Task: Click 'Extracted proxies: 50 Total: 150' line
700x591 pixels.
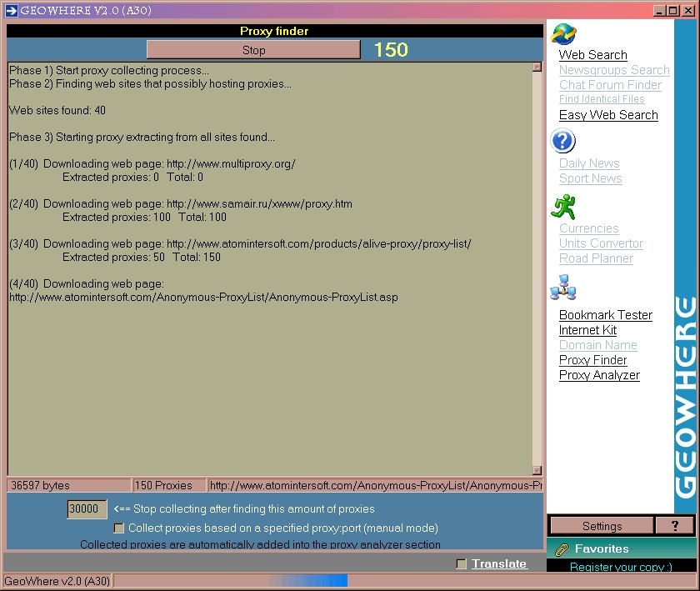Action: (x=141, y=258)
